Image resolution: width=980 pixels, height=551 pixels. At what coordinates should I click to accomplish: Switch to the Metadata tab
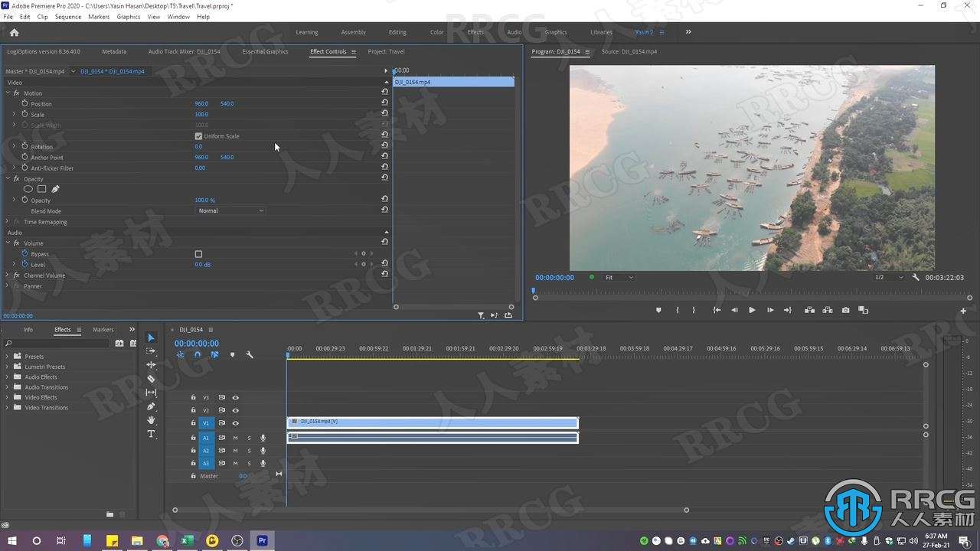(x=114, y=51)
